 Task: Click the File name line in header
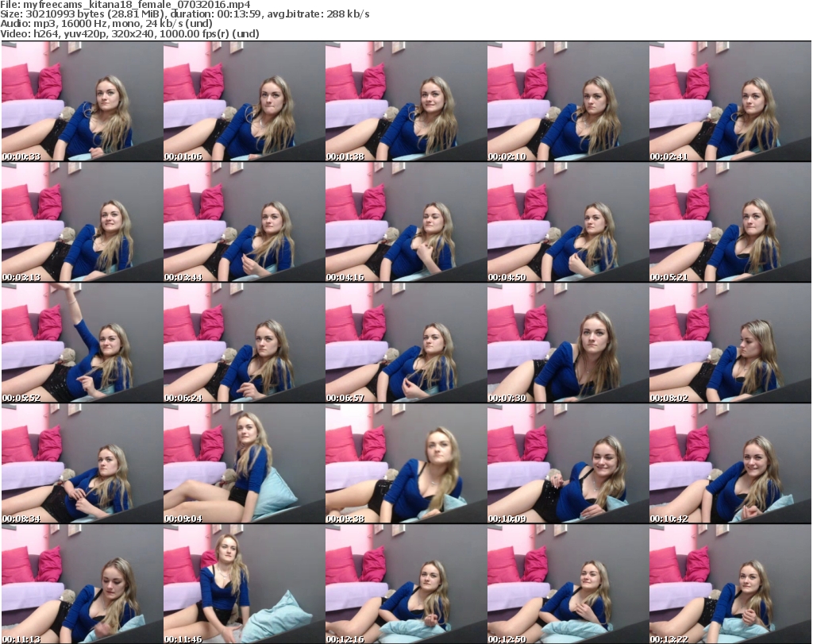coord(125,5)
